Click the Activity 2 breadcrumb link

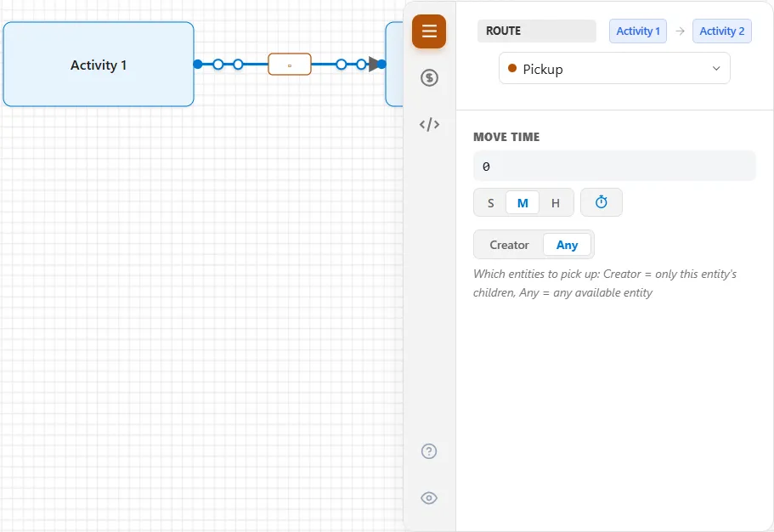[x=721, y=31]
